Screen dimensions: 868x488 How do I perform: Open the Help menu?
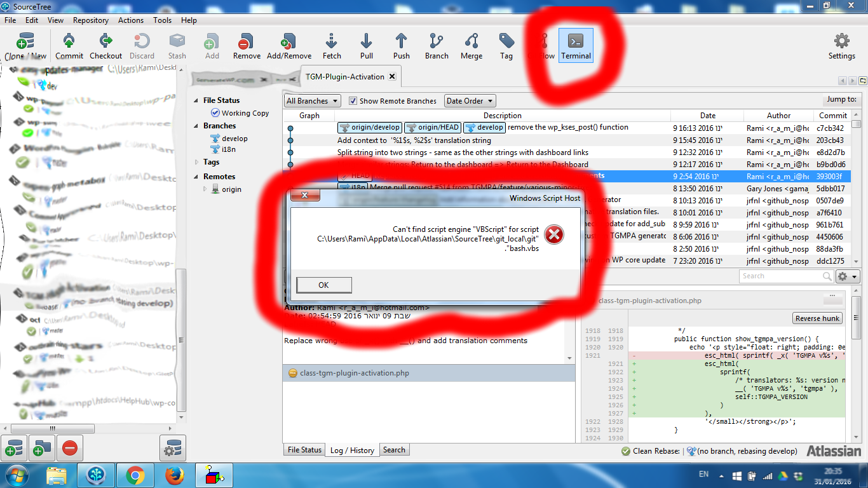pos(189,20)
